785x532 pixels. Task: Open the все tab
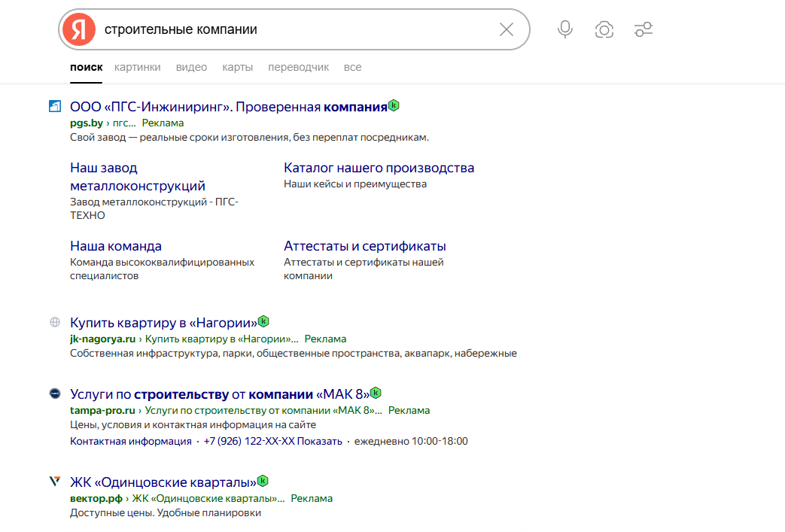(x=352, y=68)
